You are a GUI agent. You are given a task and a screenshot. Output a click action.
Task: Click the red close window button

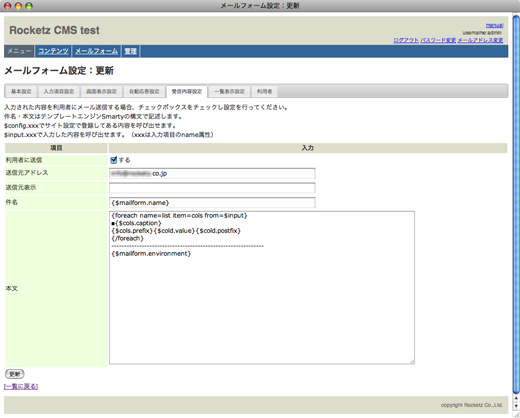7,6
